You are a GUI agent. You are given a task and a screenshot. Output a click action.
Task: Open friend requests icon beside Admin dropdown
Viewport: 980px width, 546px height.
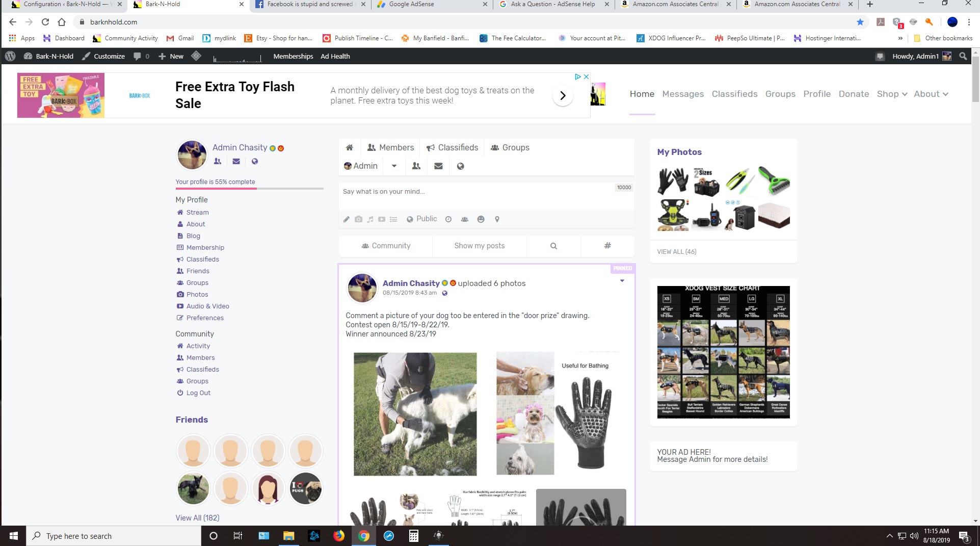coord(416,166)
